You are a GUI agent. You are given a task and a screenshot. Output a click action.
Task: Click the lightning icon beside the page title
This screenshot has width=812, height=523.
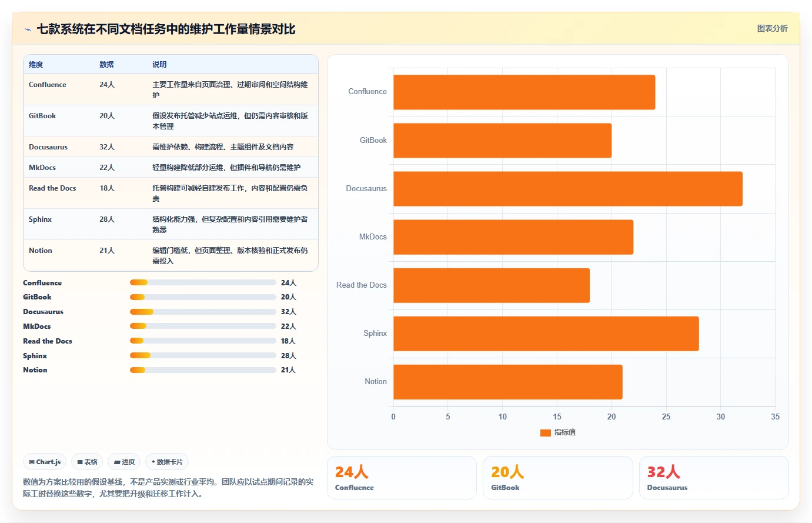pyautogui.click(x=28, y=29)
